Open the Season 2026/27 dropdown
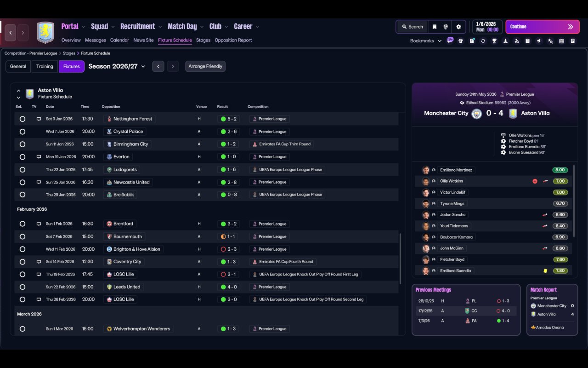This screenshot has width=588, height=368. click(x=117, y=66)
